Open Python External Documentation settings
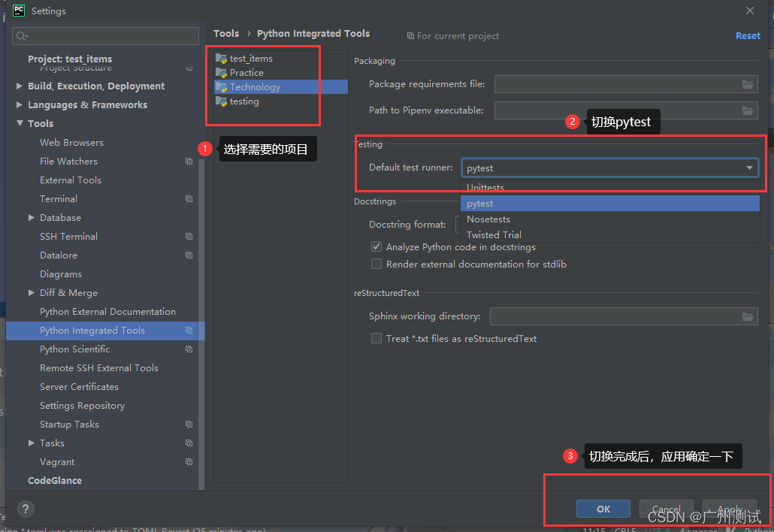 107,311
